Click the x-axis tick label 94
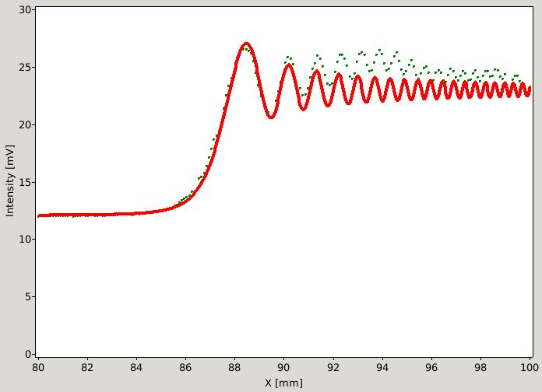 pos(382,368)
